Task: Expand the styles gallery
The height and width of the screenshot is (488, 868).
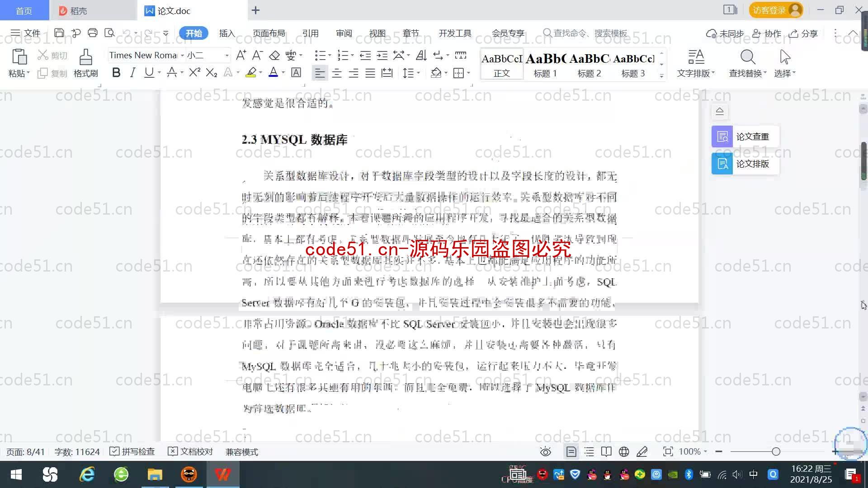Action: pos(661,76)
